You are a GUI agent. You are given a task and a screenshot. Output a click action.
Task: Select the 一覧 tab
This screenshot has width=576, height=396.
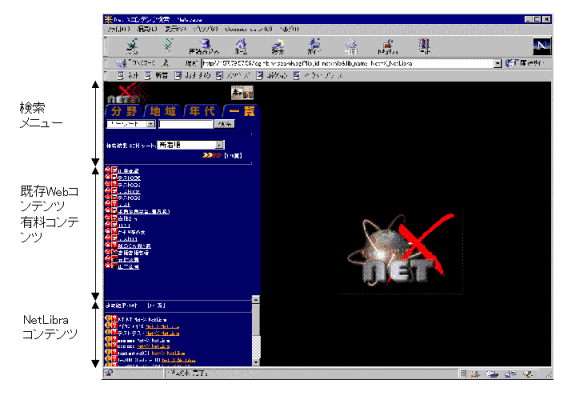coord(241,111)
